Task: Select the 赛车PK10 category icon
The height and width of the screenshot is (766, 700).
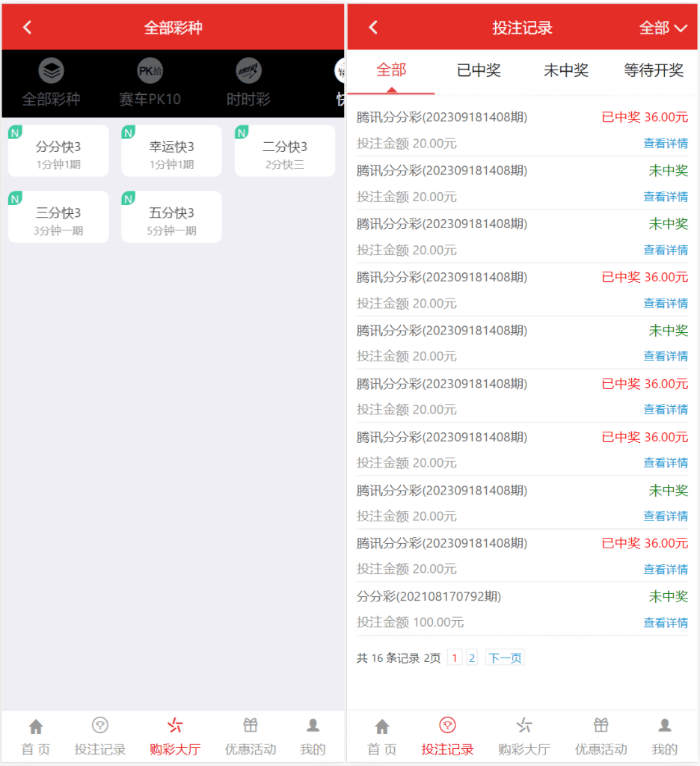Action: [x=150, y=71]
